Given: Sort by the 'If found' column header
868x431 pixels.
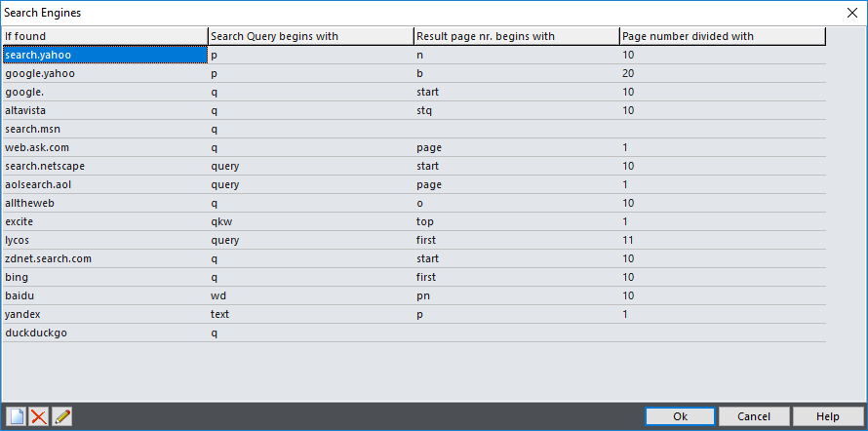Looking at the screenshot, I should pyautogui.click(x=104, y=36).
